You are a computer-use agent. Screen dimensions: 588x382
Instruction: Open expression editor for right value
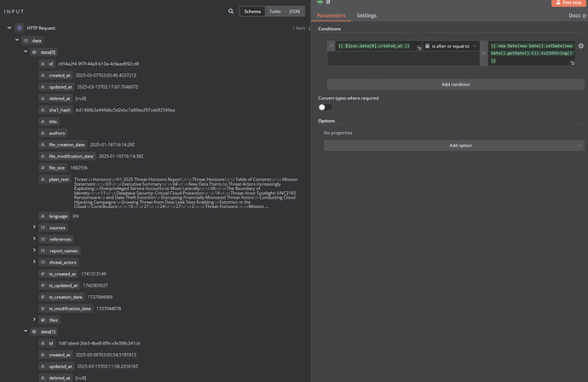point(573,62)
